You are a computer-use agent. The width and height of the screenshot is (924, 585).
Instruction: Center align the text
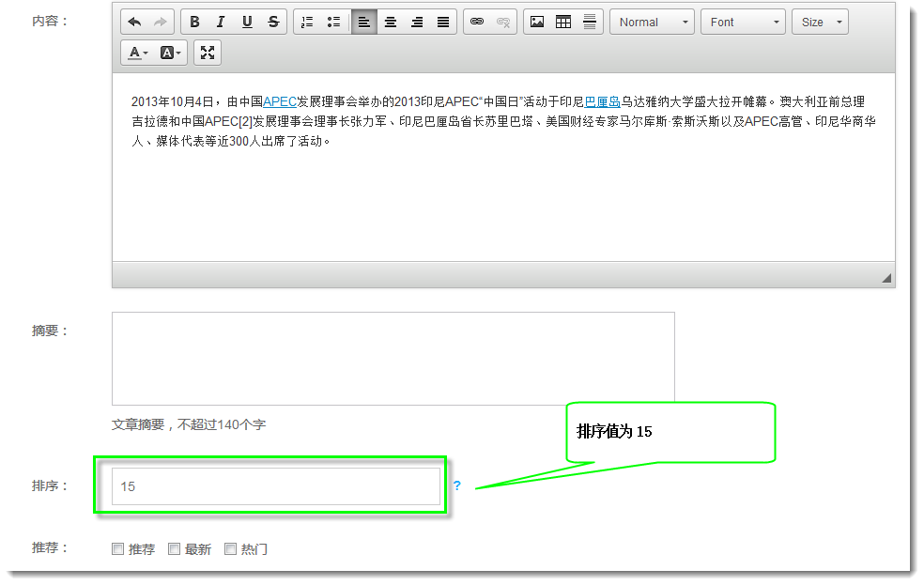pyautogui.click(x=391, y=23)
